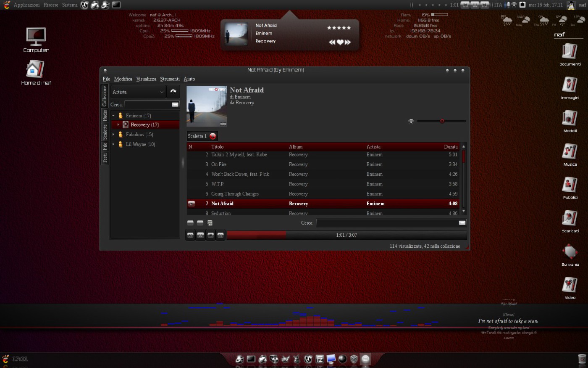Click the blue monitor icon in the dock
The height and width of the screenshot is (368, 588).
(x=331, y=359)
